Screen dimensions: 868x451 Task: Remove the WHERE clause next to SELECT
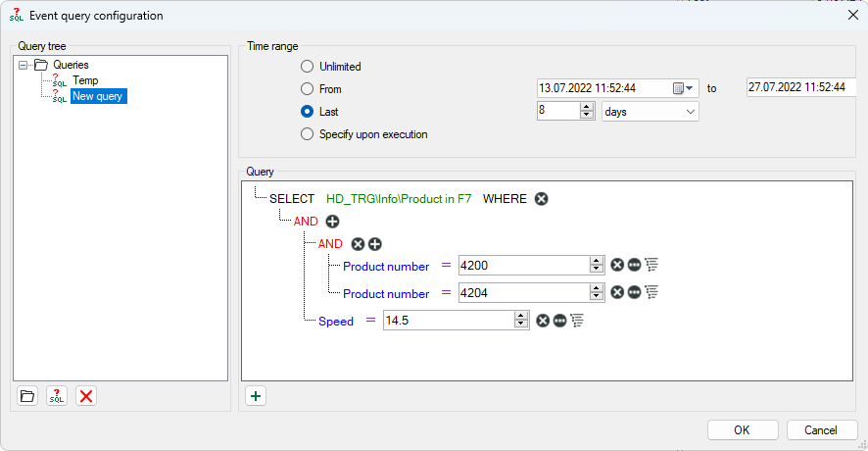(541, 198)
